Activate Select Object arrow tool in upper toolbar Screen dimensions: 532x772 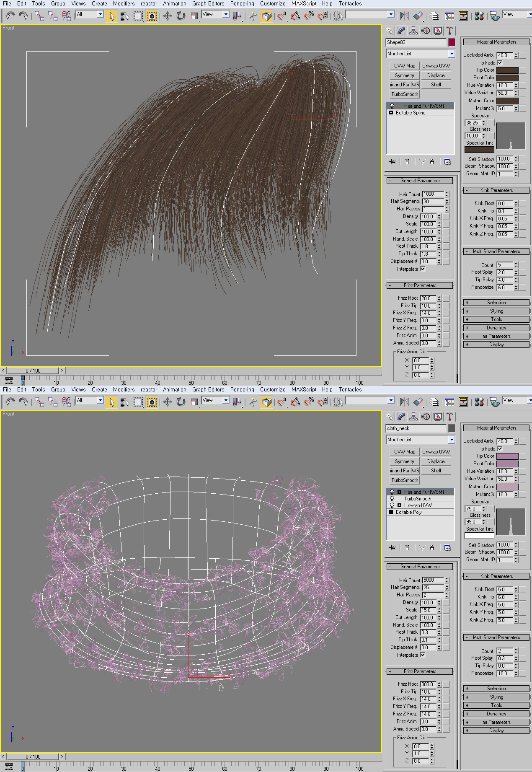(x=111, y=16)
